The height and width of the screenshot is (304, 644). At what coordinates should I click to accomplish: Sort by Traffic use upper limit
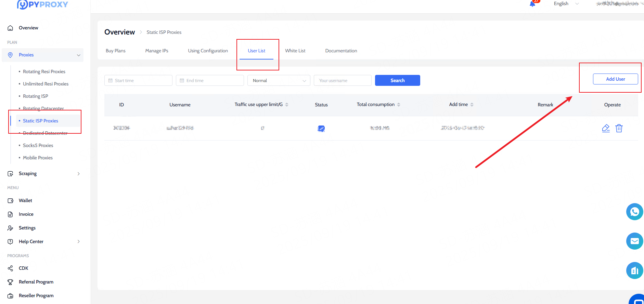tap(287, 105)
